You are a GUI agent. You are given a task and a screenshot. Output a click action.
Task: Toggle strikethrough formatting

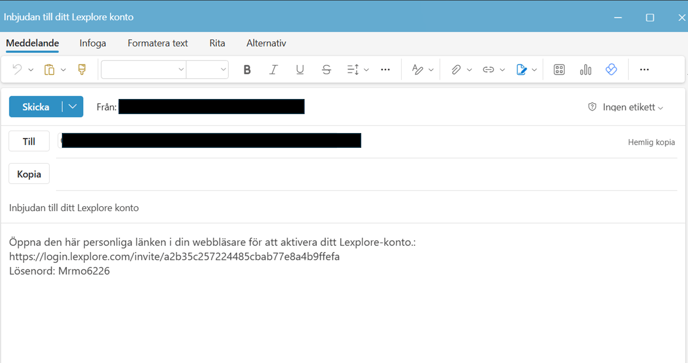[x=326, y=70]
